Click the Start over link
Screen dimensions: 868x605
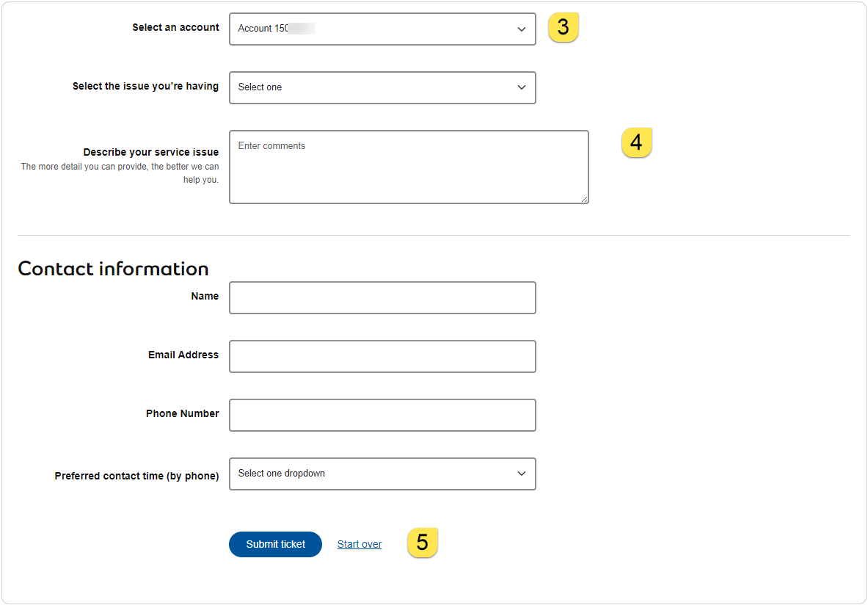pyautogui.click(x=359, y=543)
